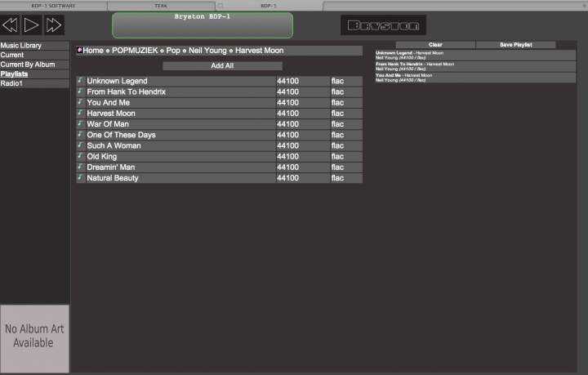Click music note icon beside Dreamin' Man
The image size is (588, 375).
click(81, 167)
